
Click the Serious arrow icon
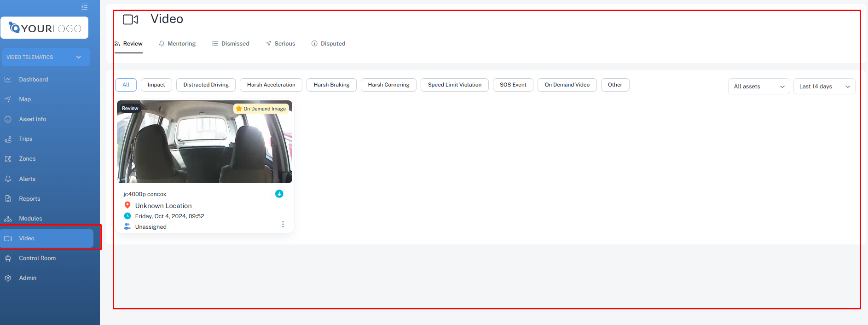(x=268, y=43)
